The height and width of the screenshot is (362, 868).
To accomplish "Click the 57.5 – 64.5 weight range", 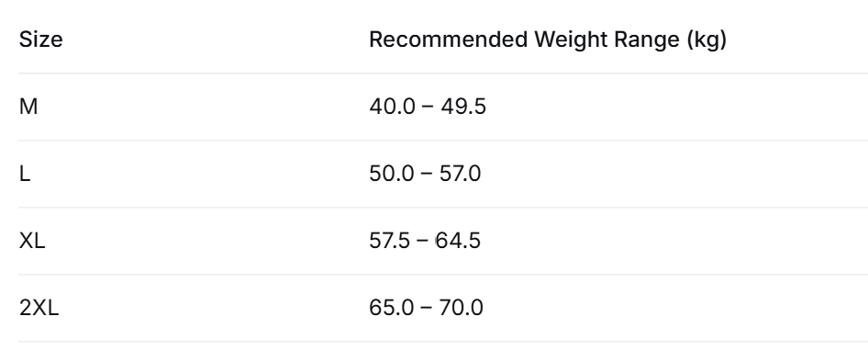I will click(x=425, y=241).
